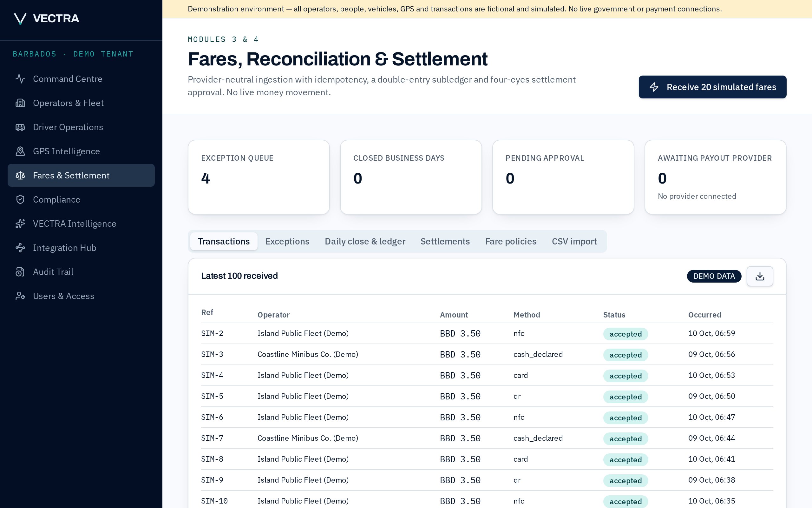Click the SIM-9 reference cell
This screenshot has width=812, height=508.
(x=212, y=480)
